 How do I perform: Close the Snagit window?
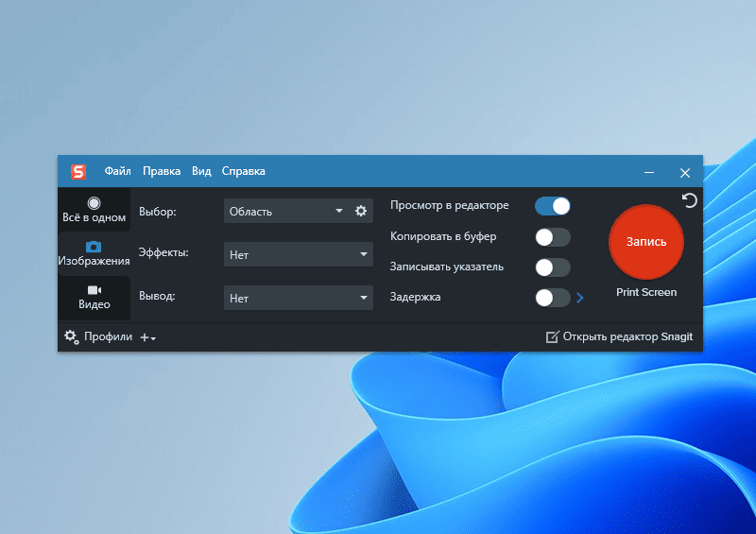tap(684, 173)
